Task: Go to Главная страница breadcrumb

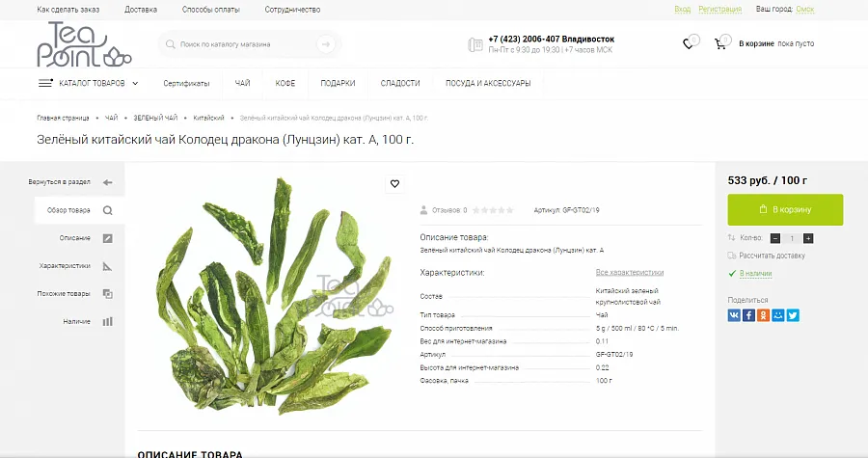Action: [63, 118]
